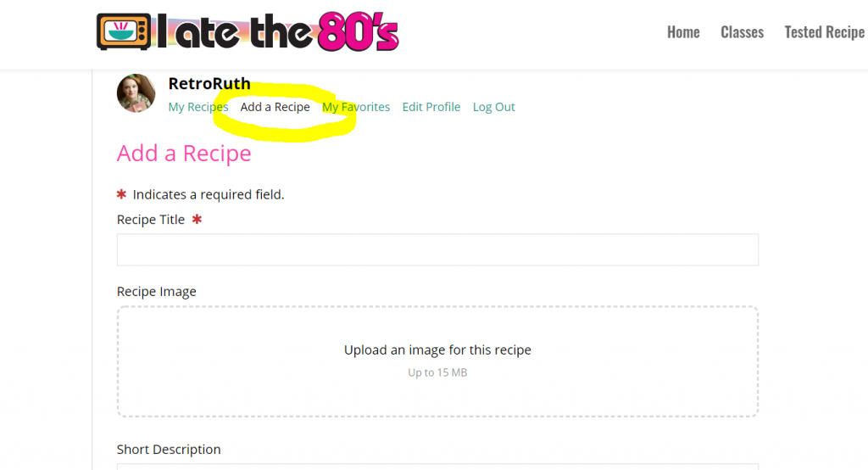
Task: Click the Short Description field below its label
Action: (x=437, y=467)
